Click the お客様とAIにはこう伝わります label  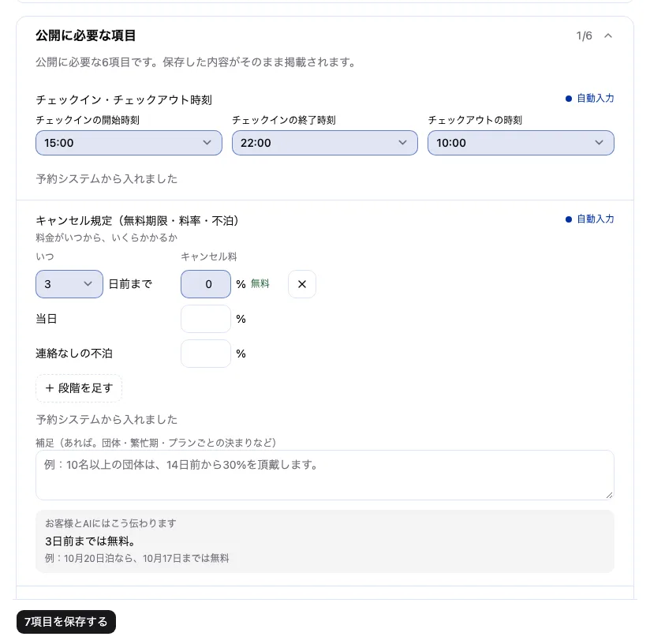tap(110, 523)
